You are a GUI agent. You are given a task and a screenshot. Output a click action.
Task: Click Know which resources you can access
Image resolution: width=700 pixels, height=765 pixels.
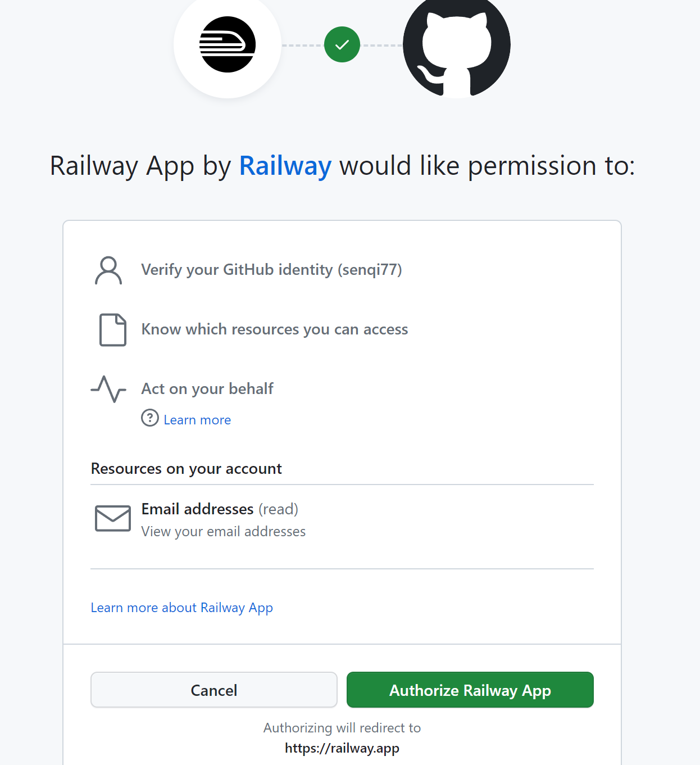pos(275,329)
